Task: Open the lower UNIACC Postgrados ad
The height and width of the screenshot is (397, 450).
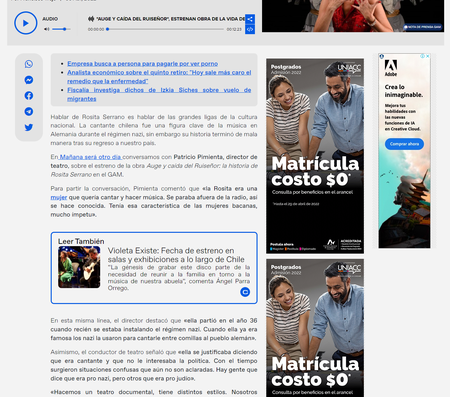Action: (315, 328)
